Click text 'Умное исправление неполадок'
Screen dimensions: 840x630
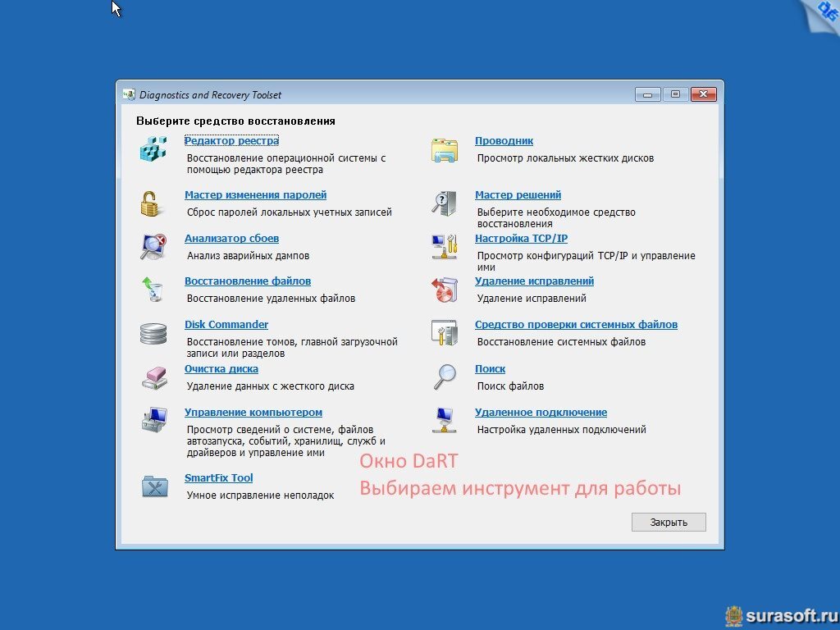[x=260, y=495]
